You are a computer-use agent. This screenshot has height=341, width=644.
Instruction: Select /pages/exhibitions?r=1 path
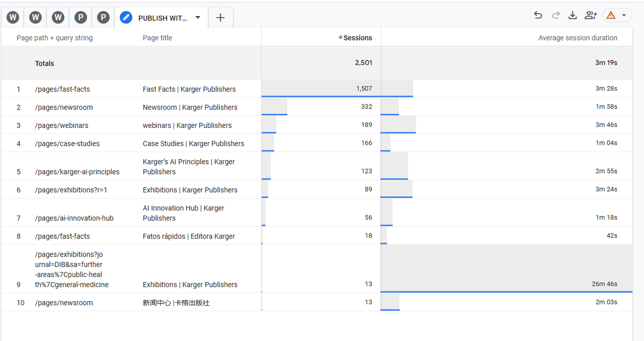[x=71, y=190]
